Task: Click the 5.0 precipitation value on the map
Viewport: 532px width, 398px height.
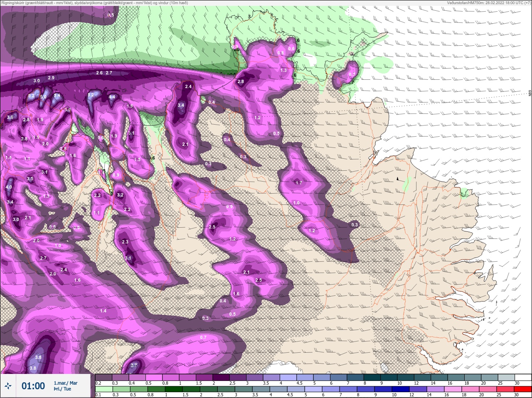Action: pyautogui.click(x=43, y=97)
